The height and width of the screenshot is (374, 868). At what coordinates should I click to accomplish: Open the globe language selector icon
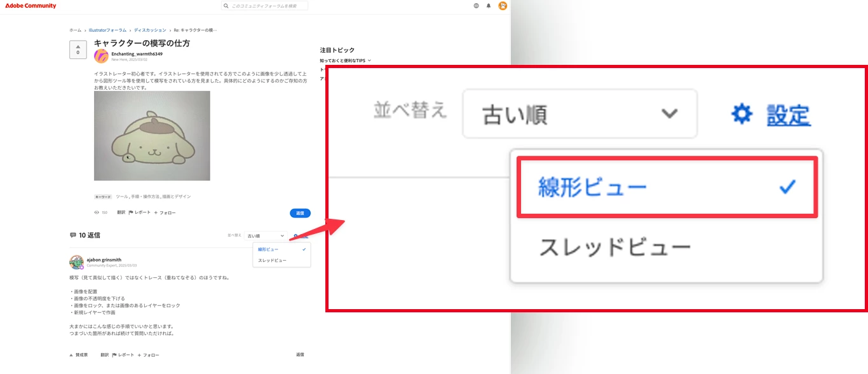click(x=477, y=6)
